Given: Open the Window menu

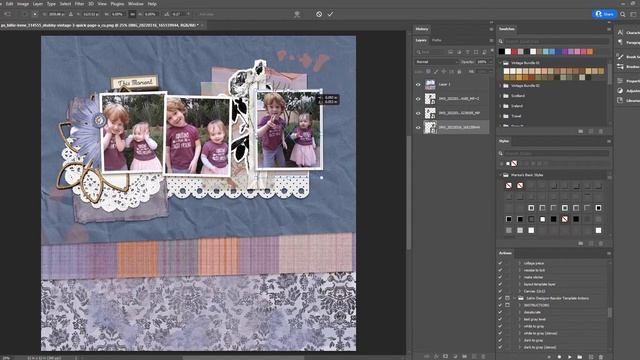Looking at the screenshot, I should point(136,4).
